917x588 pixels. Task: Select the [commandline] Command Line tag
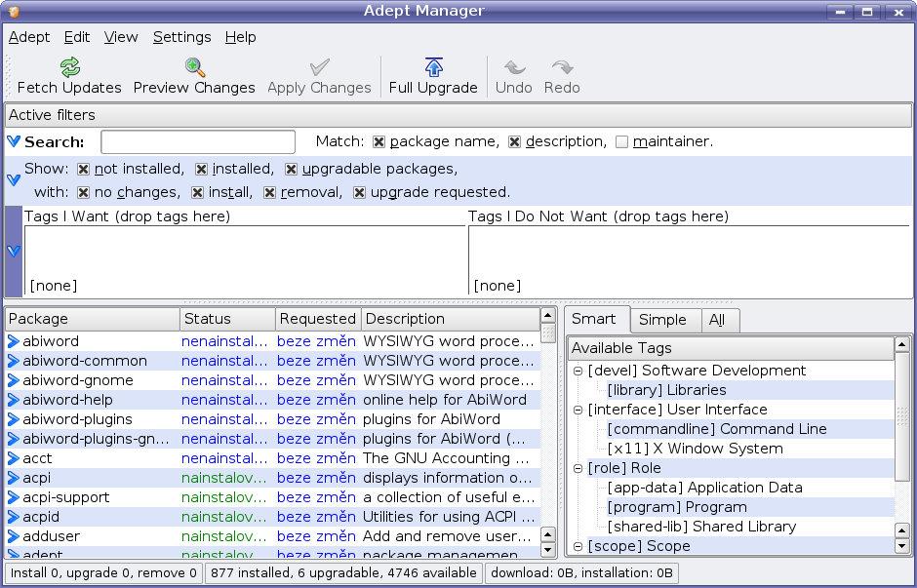click(717, 429)
